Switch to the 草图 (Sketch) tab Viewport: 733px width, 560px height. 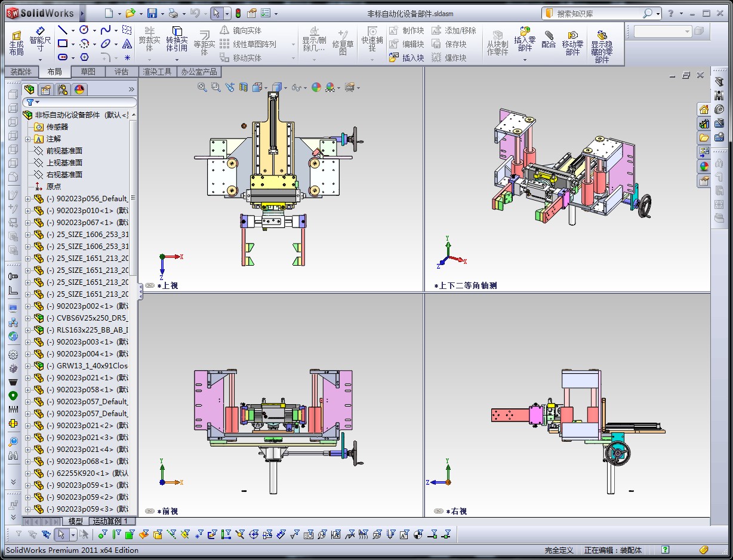coord(88,72)
